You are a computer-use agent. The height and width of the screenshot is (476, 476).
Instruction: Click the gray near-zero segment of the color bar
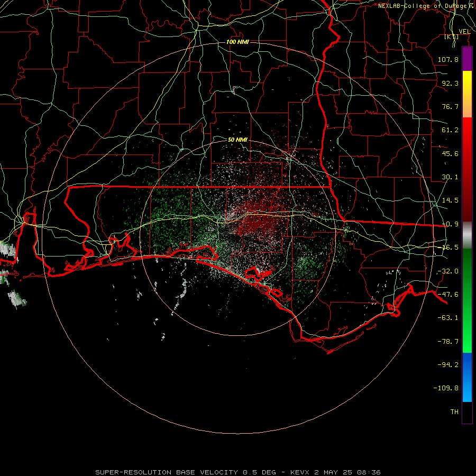coord(467,235)
